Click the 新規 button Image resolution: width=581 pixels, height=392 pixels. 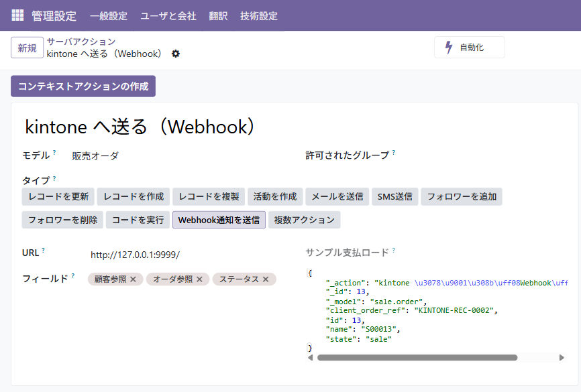click(x=27, y=48)
